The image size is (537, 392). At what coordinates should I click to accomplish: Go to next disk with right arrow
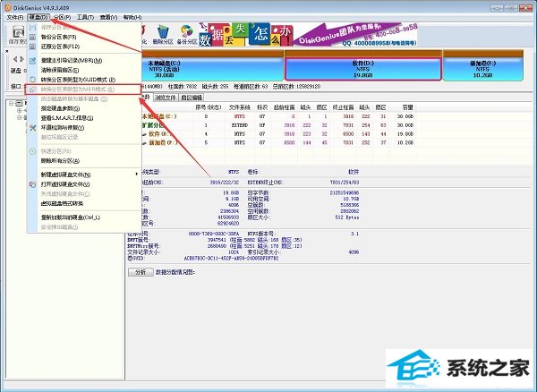pos(21,59)
